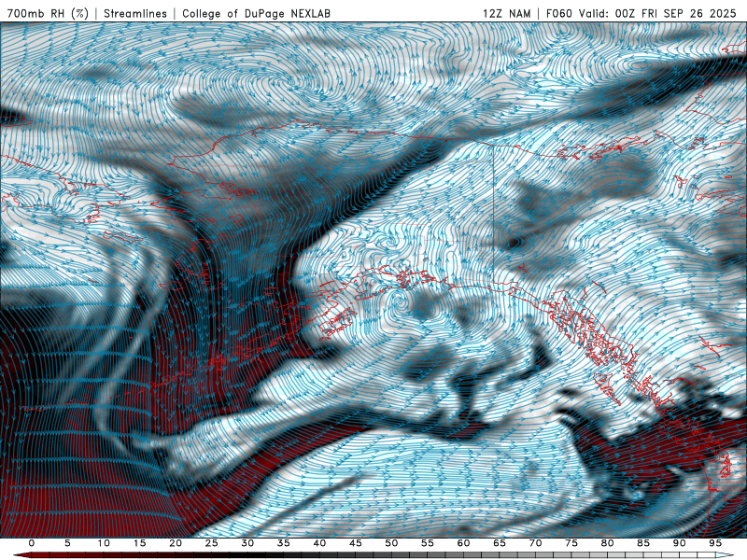Select the 40 value on the color scale
747x560 pixels.
[x=319, y=543]
